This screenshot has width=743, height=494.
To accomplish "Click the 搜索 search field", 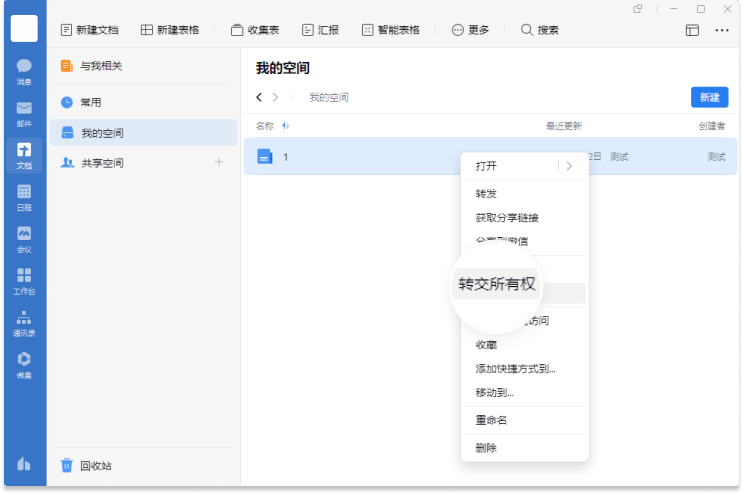I will pos(540,30).
